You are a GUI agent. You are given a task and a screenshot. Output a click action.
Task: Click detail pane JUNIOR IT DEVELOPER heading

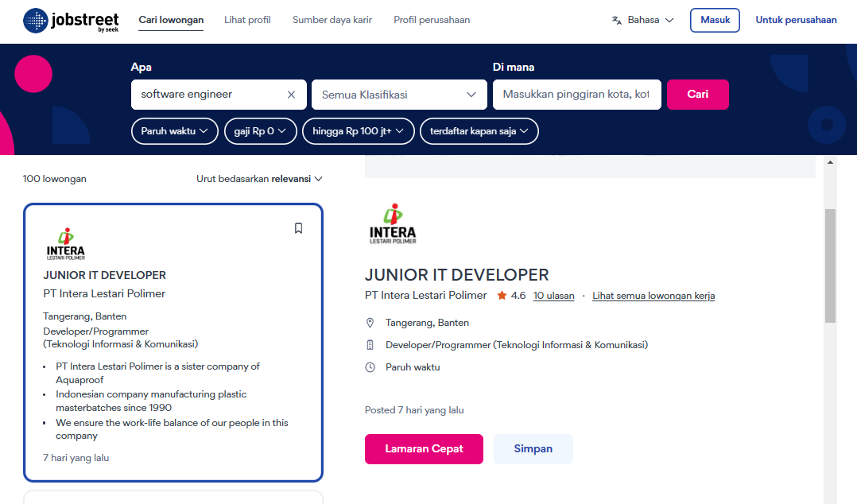coord(457,274)
